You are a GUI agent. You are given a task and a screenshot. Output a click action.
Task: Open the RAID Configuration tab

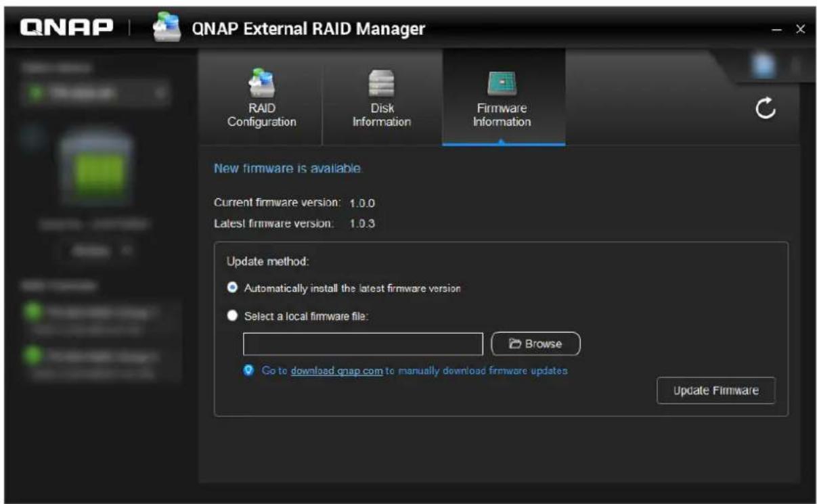click(262, 98)
